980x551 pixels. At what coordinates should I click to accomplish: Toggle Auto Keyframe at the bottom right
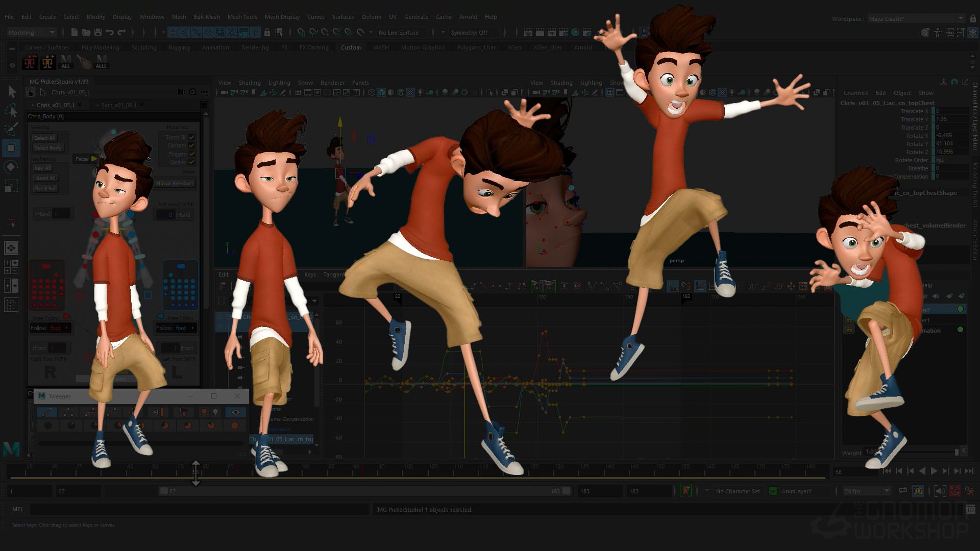click(x=953, y=491)
